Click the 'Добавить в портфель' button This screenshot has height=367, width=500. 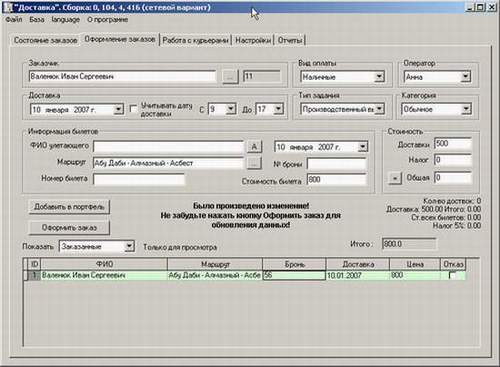click(69, 207)
